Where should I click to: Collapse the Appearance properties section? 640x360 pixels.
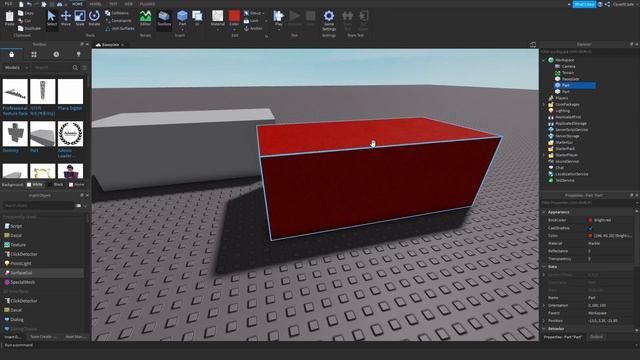[x=544, y=212]
